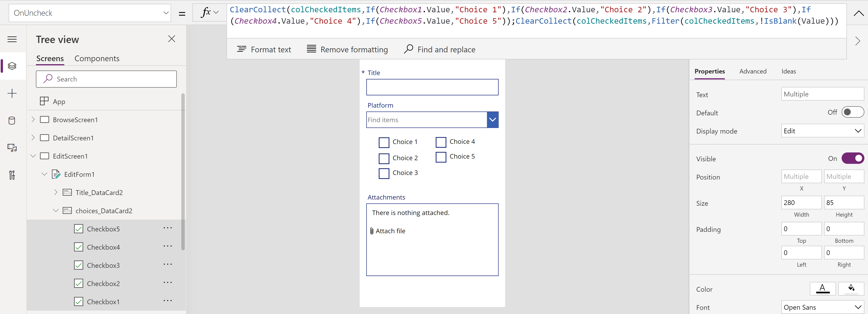Click the Tree view search field
The width and height of the screenshot is (868, 314).
[x=106, y=79]
